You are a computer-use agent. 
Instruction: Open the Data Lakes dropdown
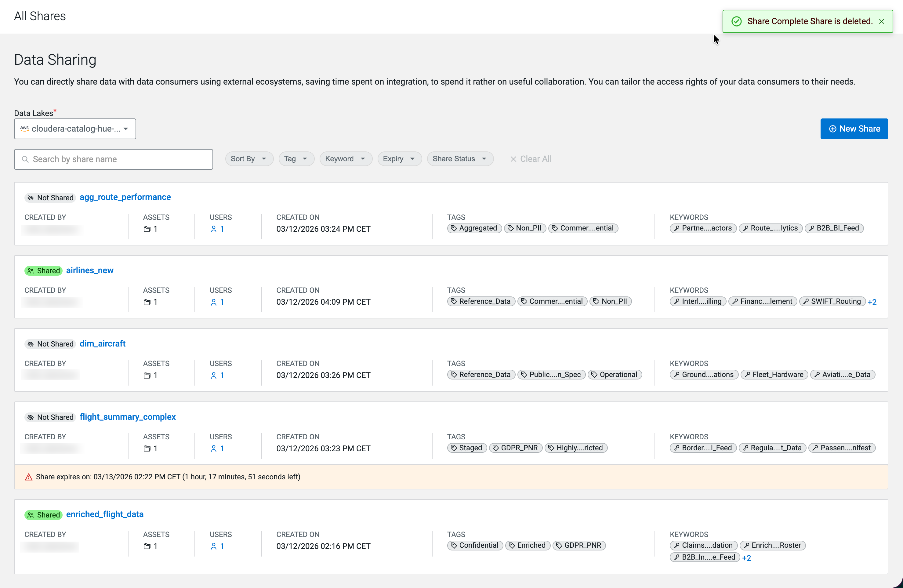(x=75, y=129)
